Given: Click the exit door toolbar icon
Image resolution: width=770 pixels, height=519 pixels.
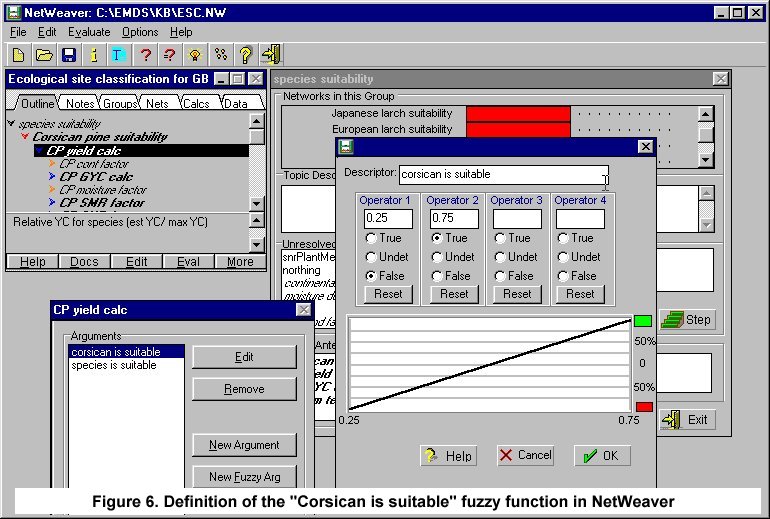Looking at the screenshot, I should point(271,55).
